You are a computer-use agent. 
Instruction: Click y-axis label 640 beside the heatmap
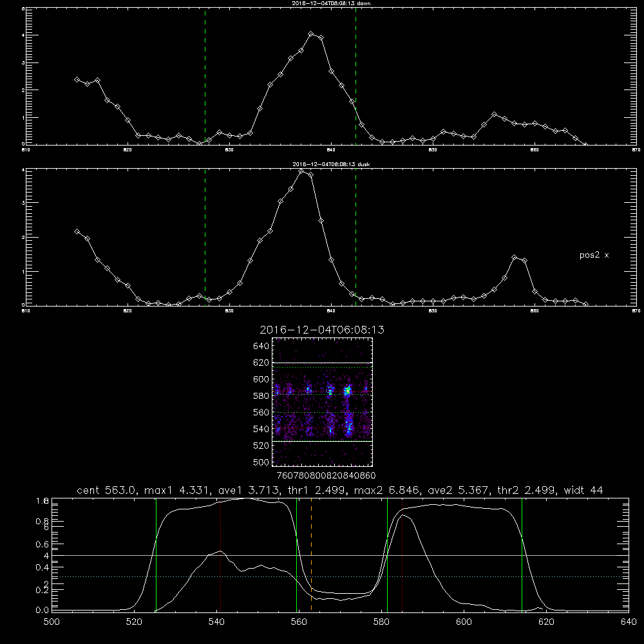click(261, 346)
